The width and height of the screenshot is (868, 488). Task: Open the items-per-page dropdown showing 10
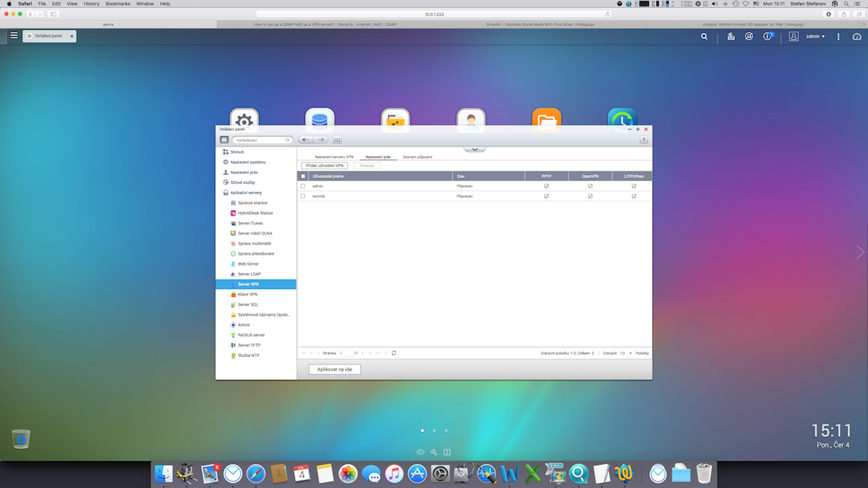pos(625,353)
